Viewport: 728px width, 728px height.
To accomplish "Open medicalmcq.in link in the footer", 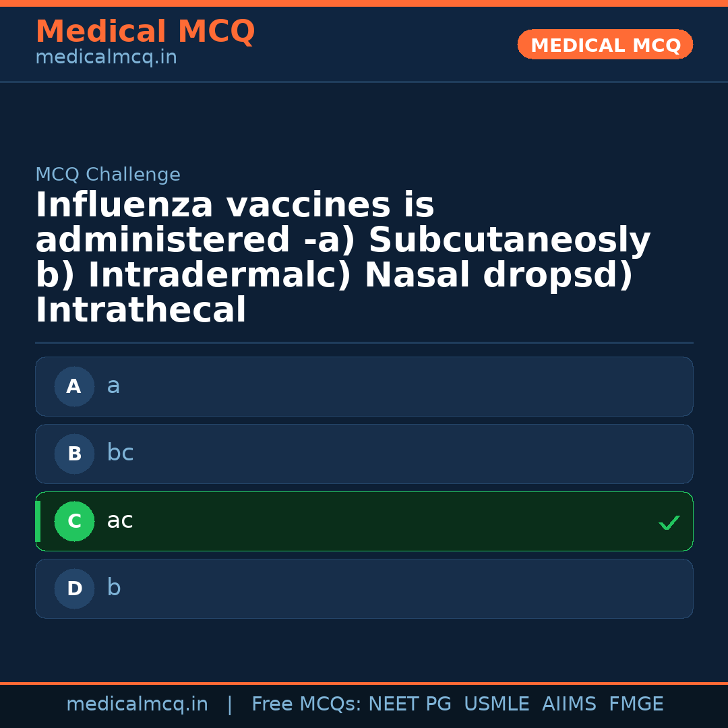I will (137, 704).
